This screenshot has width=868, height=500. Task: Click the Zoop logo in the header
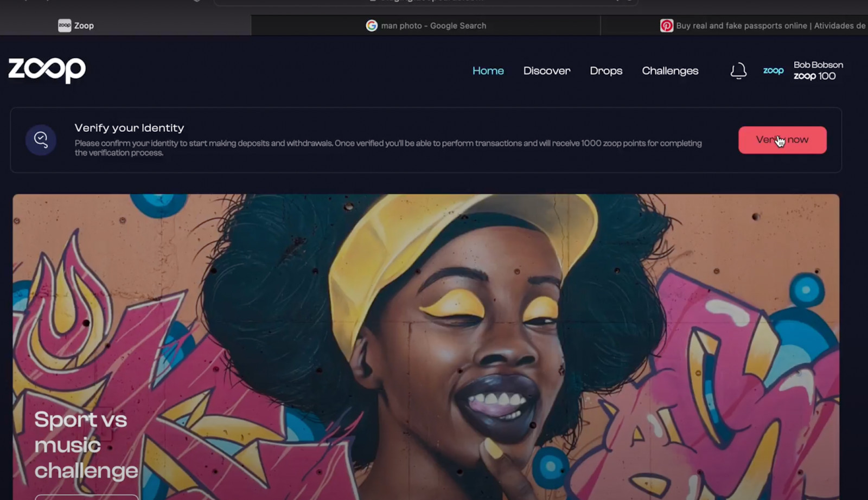point(47,70)
